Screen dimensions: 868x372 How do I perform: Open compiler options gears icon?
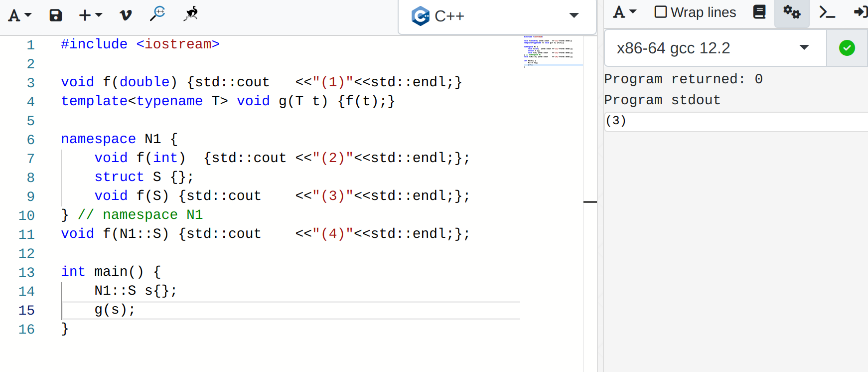[792, 12]
